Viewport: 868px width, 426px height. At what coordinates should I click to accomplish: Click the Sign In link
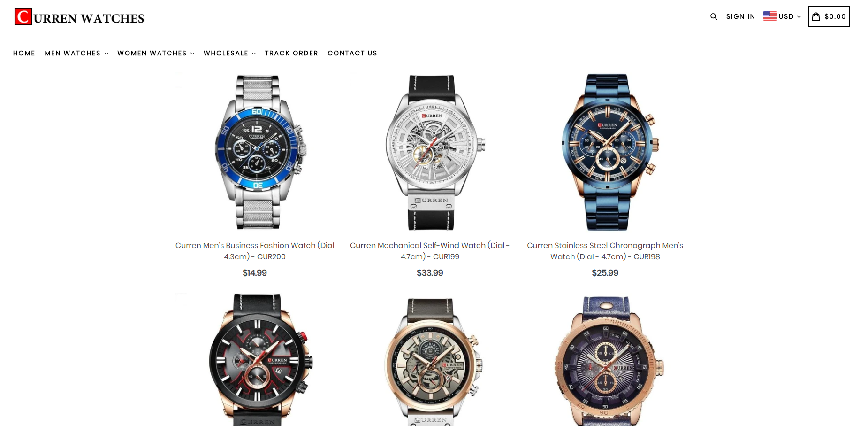click(740, 16)
